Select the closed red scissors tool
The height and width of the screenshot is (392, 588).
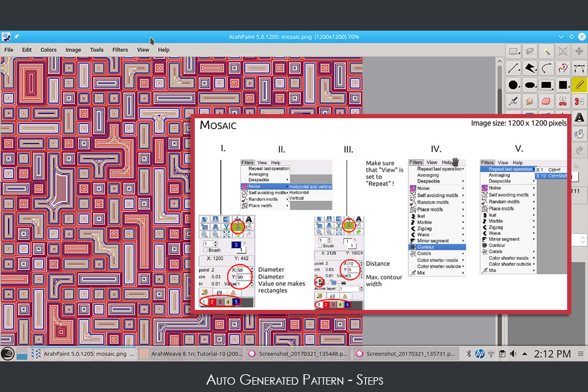tap(563, 101)
